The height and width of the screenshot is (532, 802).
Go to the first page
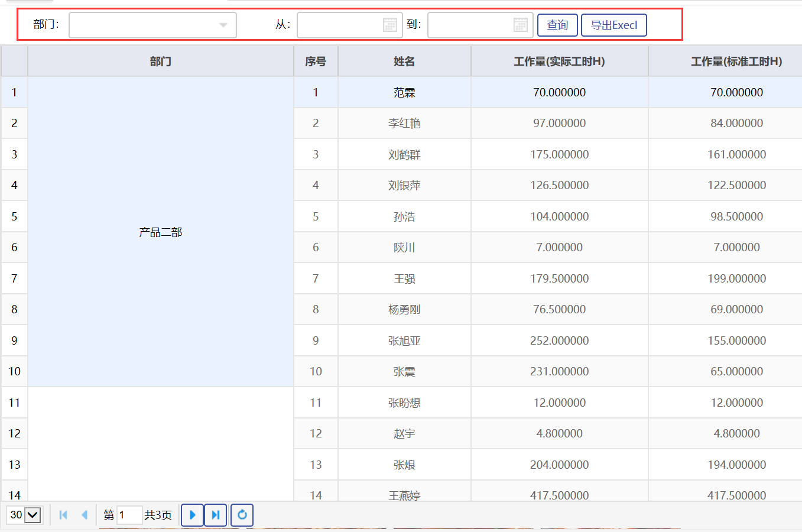click(63, 515)
